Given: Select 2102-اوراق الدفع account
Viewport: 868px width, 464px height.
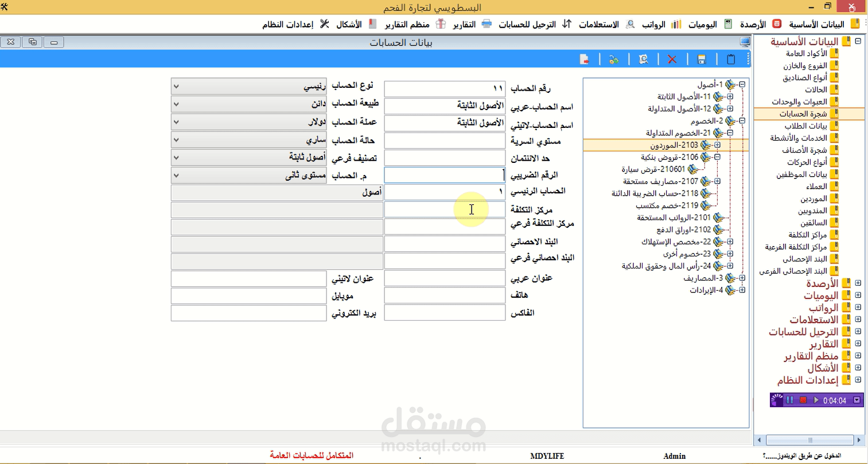Looking at the screenshot, I should 683,229.
